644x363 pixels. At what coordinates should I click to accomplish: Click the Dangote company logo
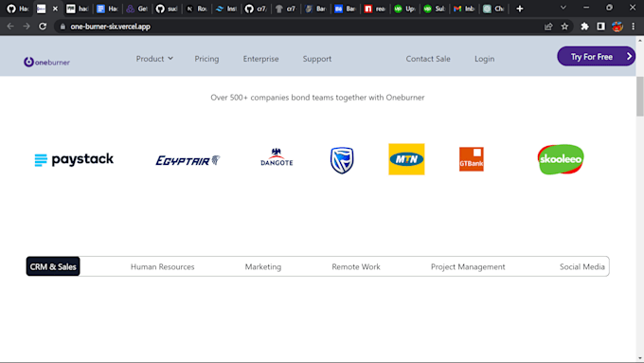point(277,158)
